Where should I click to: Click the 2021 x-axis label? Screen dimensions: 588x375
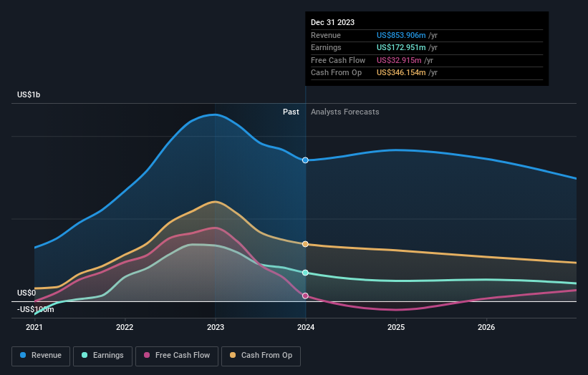point(34,328)
